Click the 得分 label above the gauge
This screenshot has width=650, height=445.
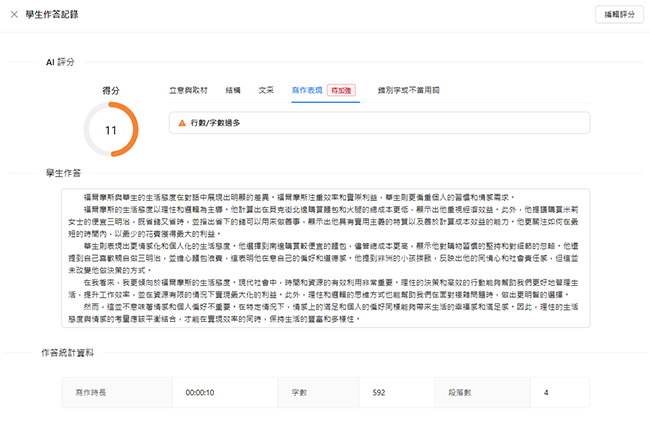tap(111, 90)
